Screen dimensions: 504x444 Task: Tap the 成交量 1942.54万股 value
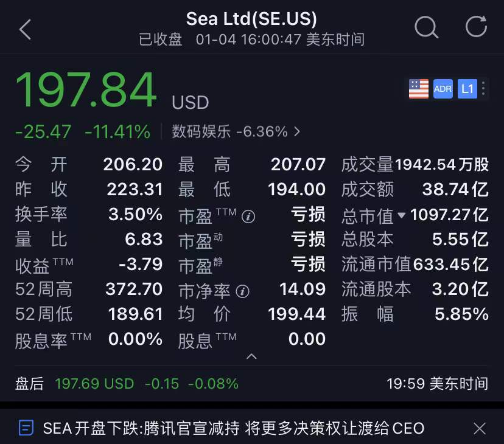click(x=442, y=164)
